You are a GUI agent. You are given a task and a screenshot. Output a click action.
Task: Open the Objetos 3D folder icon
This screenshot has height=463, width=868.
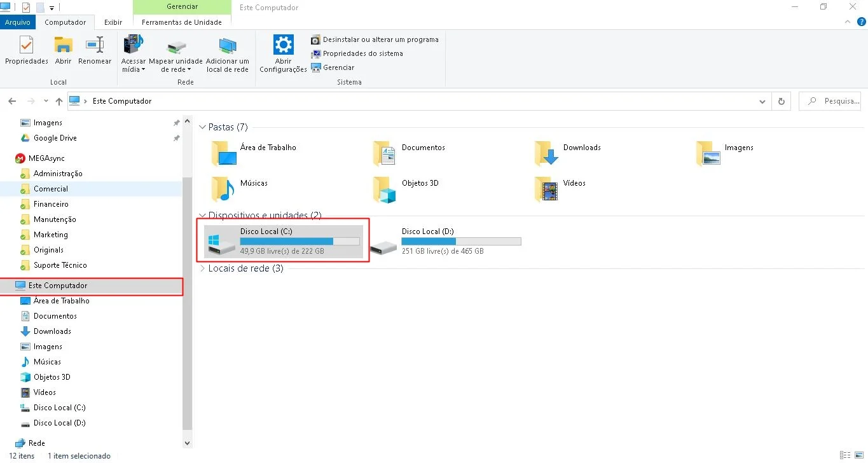tap(385, 190)
